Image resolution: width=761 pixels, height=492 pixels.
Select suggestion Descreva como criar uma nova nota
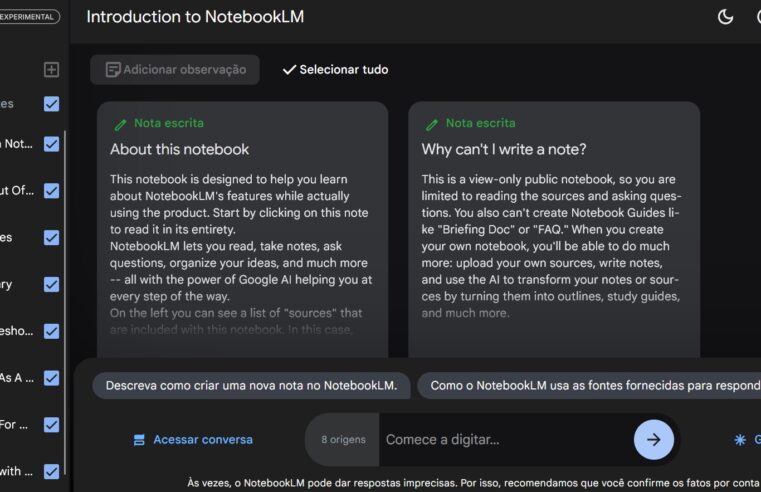(251, 386)
